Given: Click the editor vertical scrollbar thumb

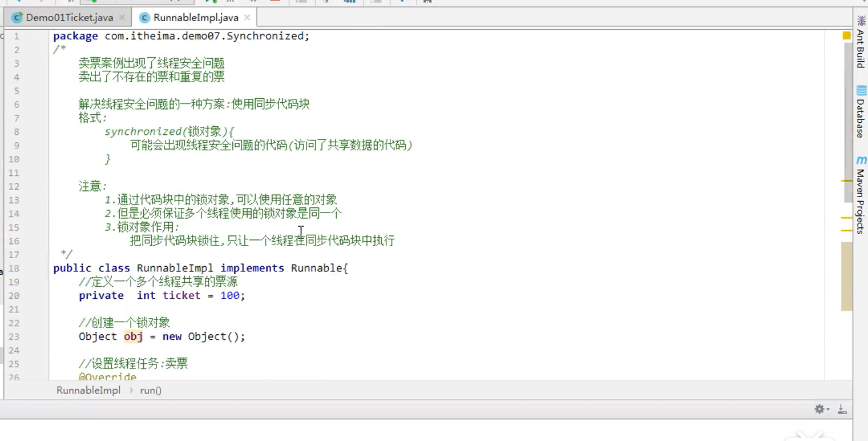Looking at the screenshot, I should (847, 123).
